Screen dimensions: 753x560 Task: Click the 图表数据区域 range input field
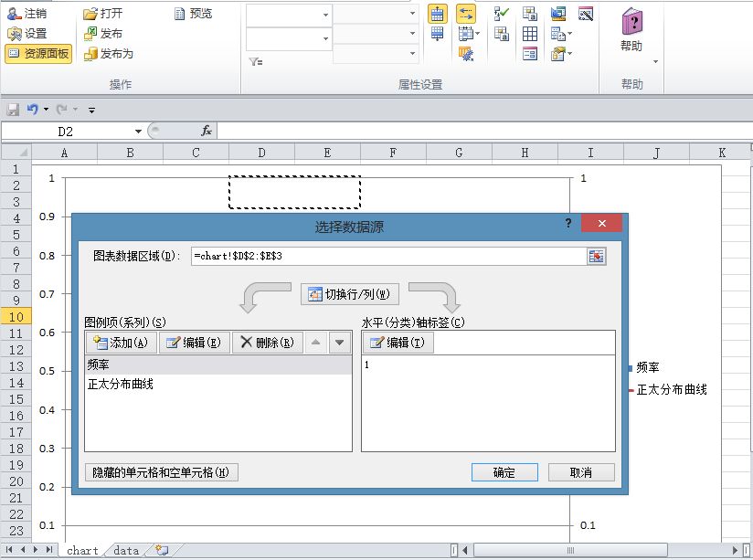[x=388, y=256]
